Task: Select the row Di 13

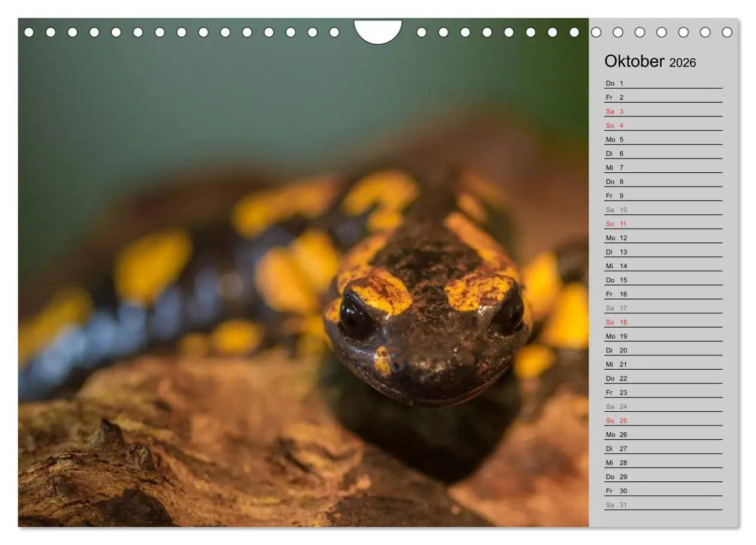Action: click(x=663, y=252)
